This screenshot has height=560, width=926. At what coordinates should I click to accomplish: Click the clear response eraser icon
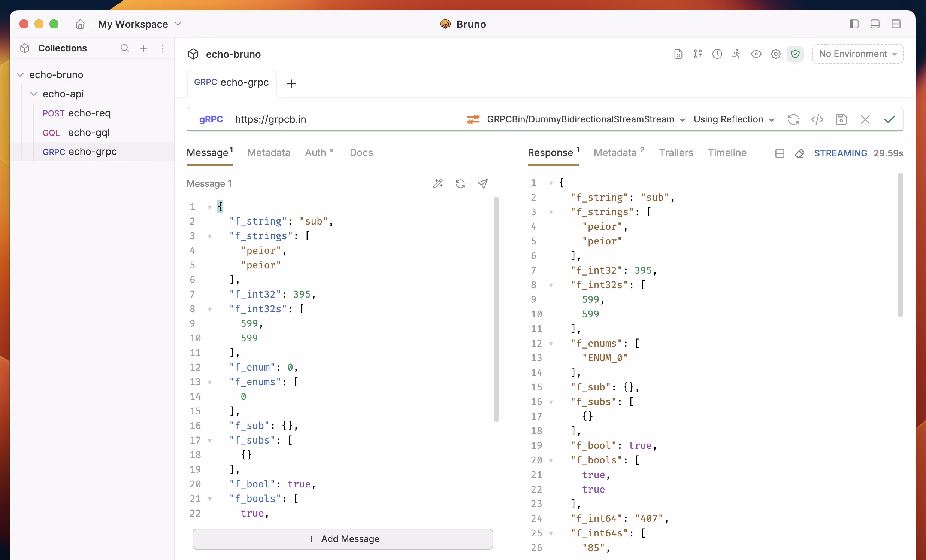800,153
